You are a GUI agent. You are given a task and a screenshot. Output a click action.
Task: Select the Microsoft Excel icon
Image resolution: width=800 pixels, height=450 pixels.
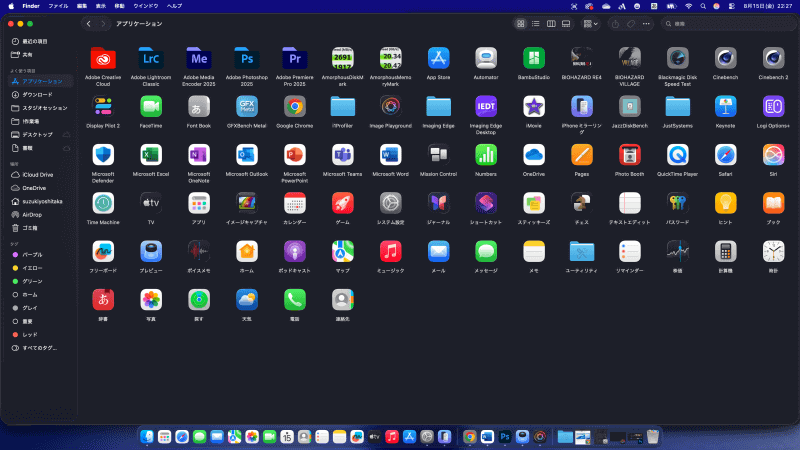pyautogui.click(x=151, y=155)
